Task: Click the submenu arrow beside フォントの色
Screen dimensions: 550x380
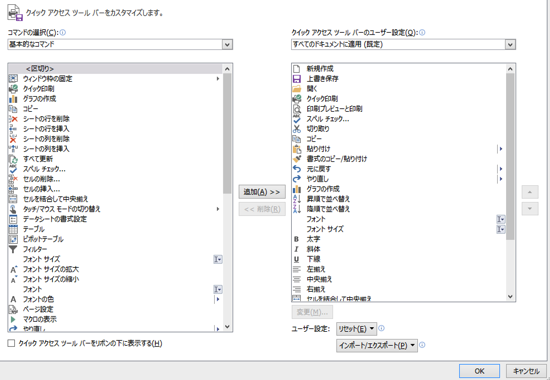Action: coord(218,299)
